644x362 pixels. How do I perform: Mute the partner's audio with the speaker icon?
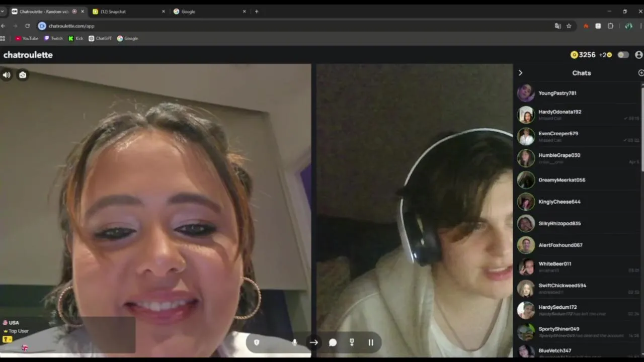point(7,75)
